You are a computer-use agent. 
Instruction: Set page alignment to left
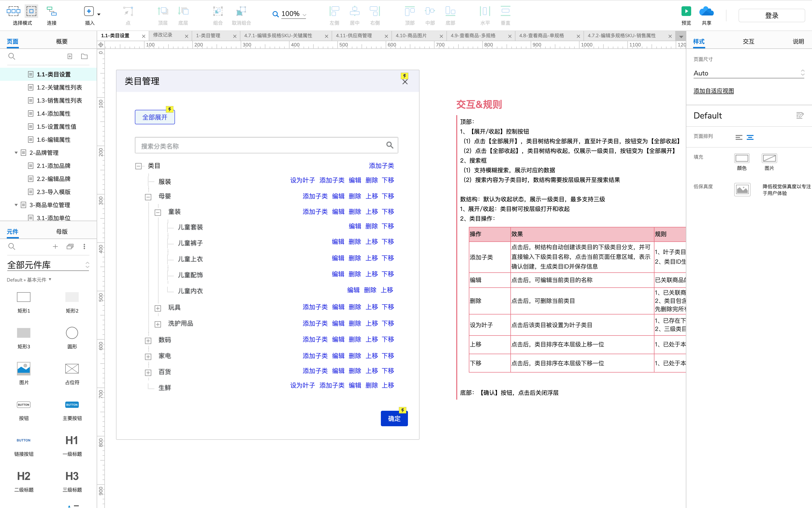click(x=739, y=137)
